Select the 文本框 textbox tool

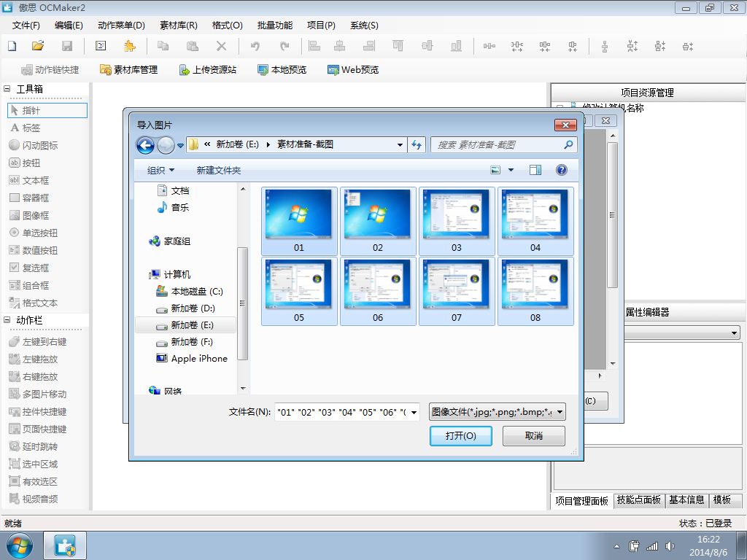(x=29, y=181)
